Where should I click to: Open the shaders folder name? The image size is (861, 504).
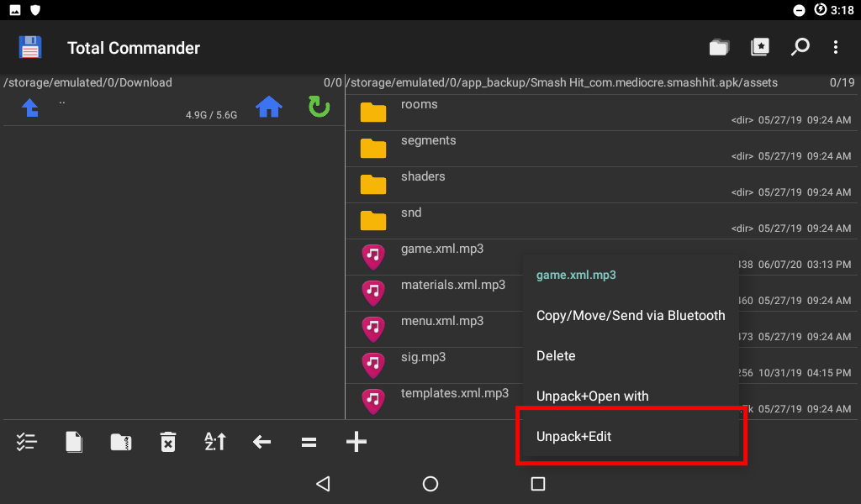click(x=423, y=176)
